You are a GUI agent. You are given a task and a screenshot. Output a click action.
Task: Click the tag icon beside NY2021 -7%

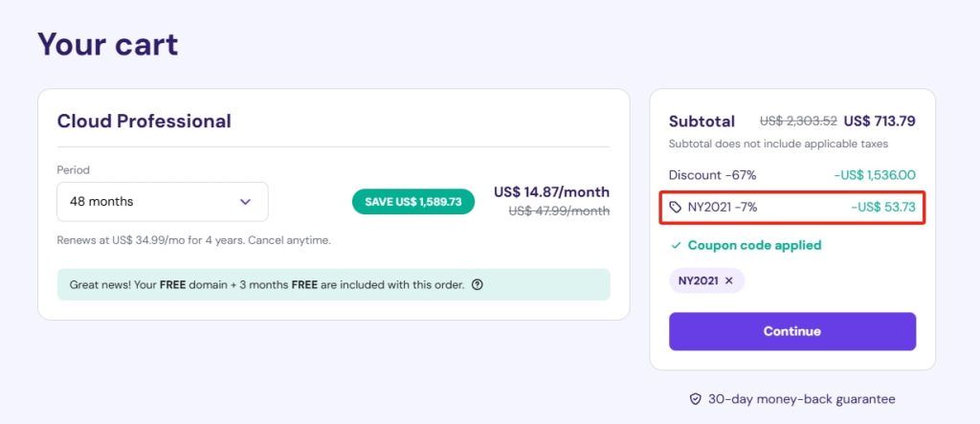pos(676,207)
